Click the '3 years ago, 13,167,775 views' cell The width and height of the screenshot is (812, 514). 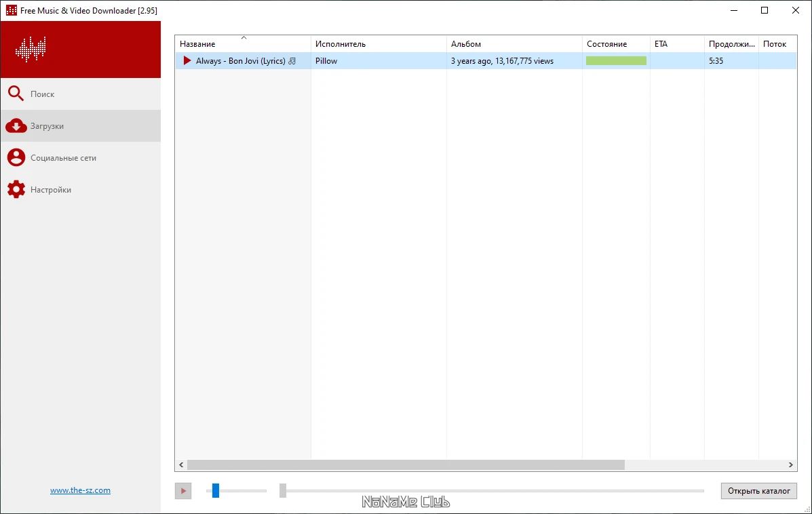[x=502, y=60]
